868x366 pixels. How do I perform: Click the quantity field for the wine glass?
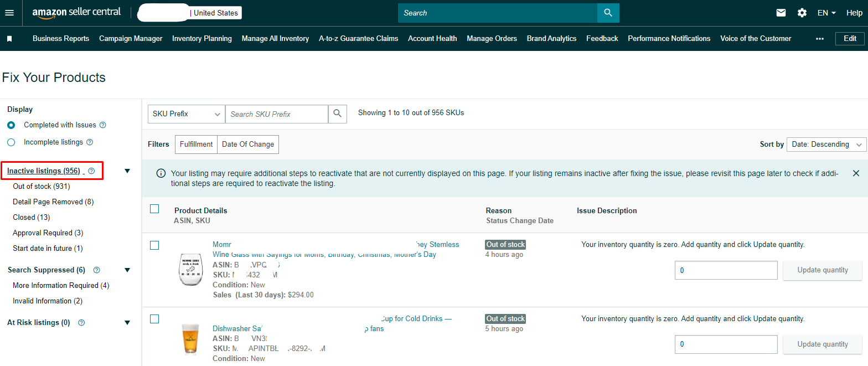pos(726,270)
